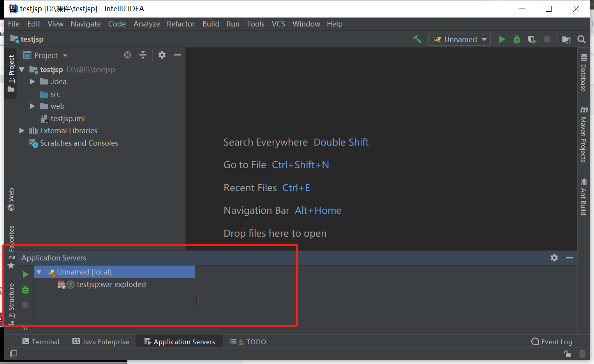This screenshot has width=594, height=364.
Task: Click the 'Double Shift' shortcut text
Action: [341, 142]
